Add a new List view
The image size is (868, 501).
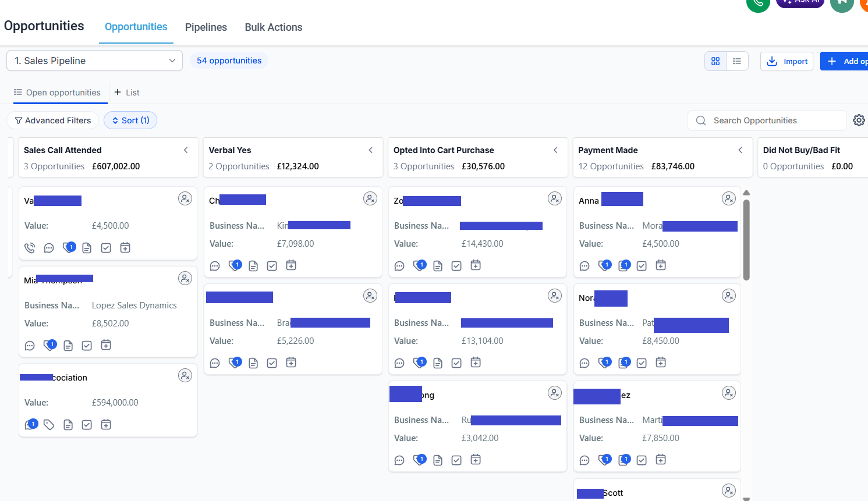click(127, 93)
